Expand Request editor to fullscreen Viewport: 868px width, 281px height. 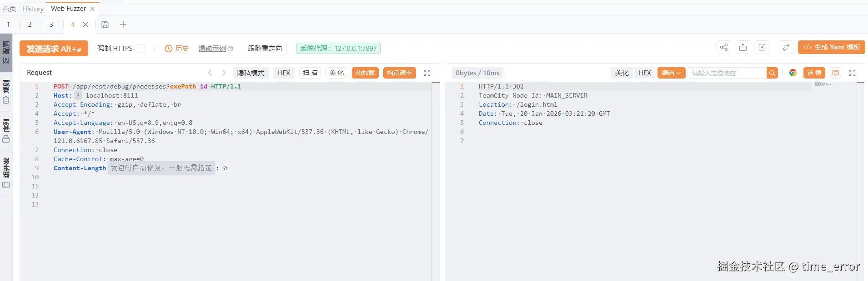(427, 73)
